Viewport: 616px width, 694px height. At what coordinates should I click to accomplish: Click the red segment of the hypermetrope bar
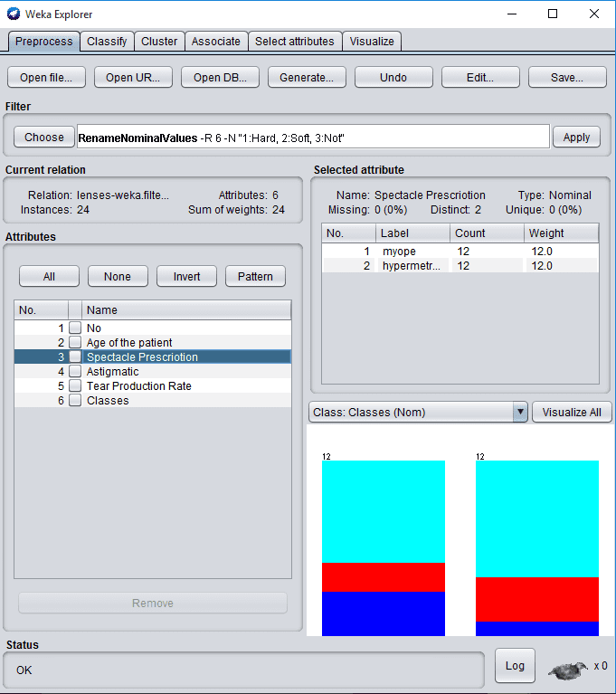pyautogui.click(x=537, y=599)
